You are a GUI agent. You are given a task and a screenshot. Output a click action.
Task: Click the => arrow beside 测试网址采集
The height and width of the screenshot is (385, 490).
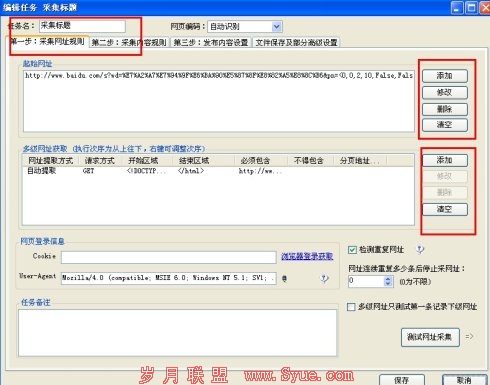pyautogui.click(x=469, y=337)
